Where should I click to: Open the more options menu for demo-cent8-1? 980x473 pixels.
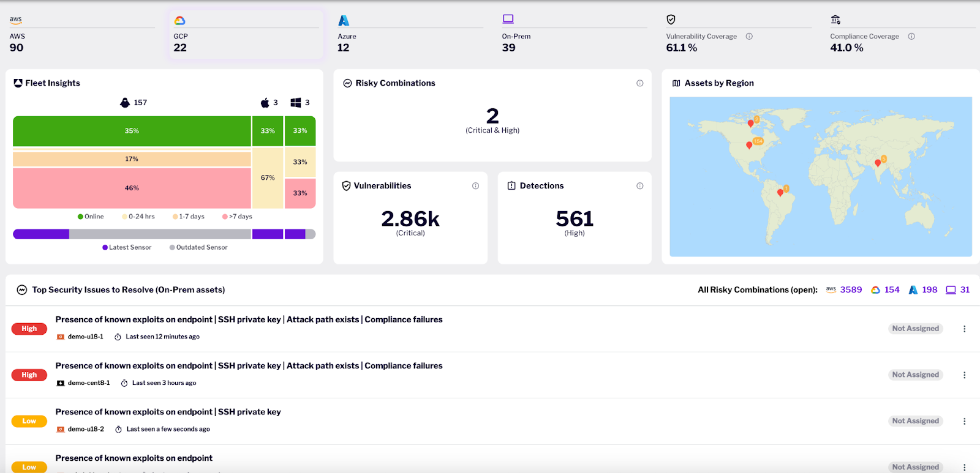click(x=964, y=375)
